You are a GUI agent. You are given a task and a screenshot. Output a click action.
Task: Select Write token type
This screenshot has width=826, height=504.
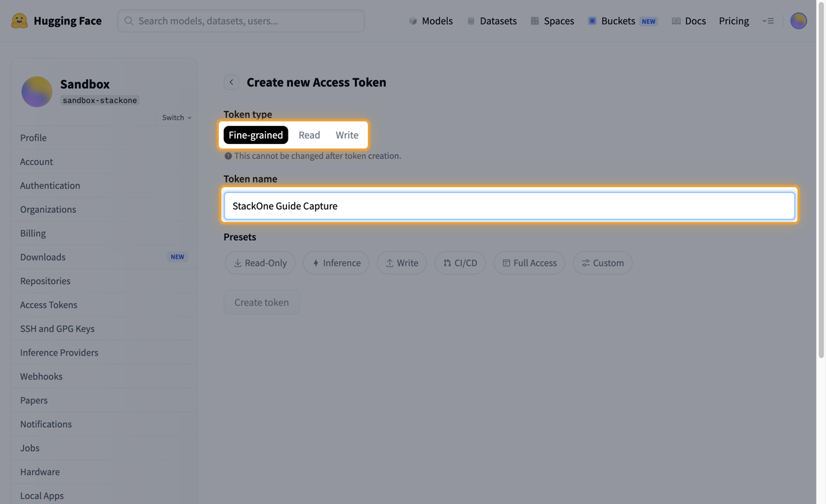pyautogui.click(x=347, y=135)
